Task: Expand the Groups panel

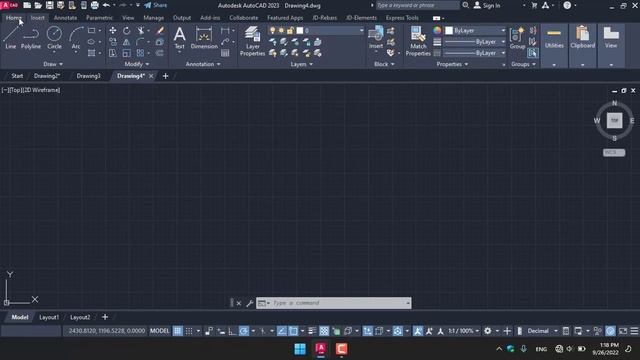Action: coord(523,64)
